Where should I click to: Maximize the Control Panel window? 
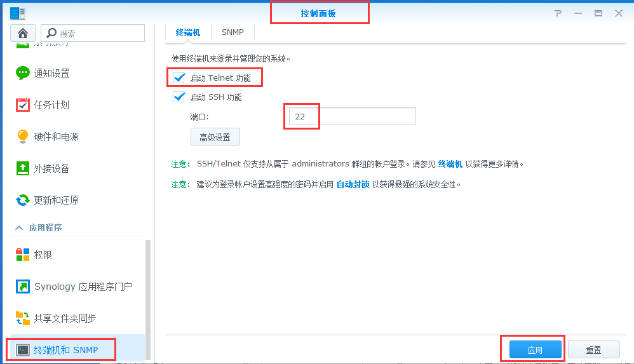pyautogui.click(x=598, y=13)
